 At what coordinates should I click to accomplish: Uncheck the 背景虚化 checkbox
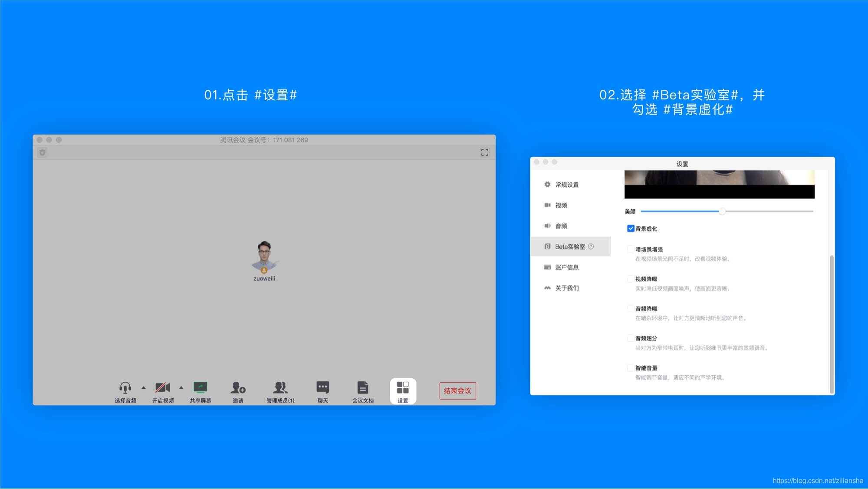pos(631,228)
